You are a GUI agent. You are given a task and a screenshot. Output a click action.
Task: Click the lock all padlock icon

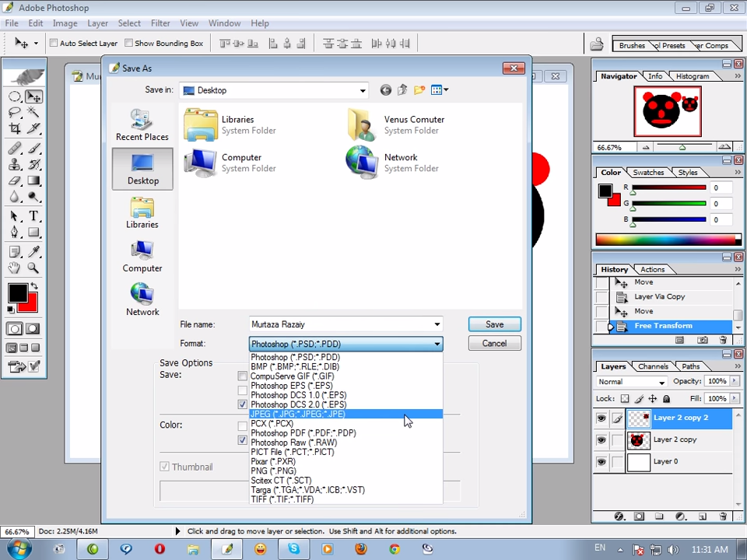667,398
